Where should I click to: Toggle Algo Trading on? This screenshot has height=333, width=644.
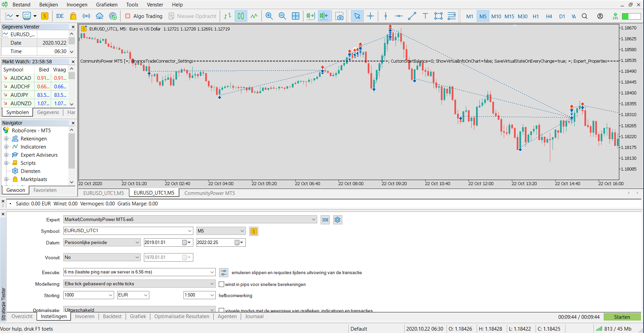tap(144, 16)
